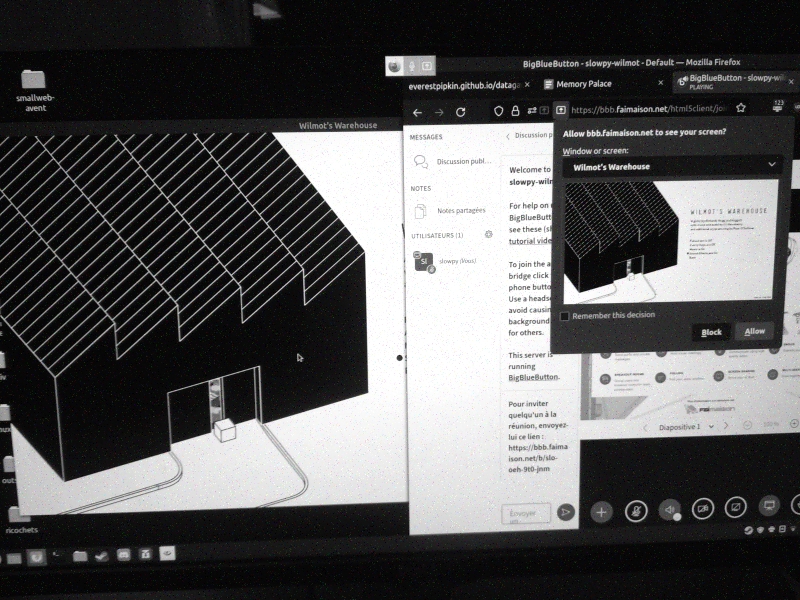
Task: Click the slowpy user avatar
Action: click(x=423, y=262)
